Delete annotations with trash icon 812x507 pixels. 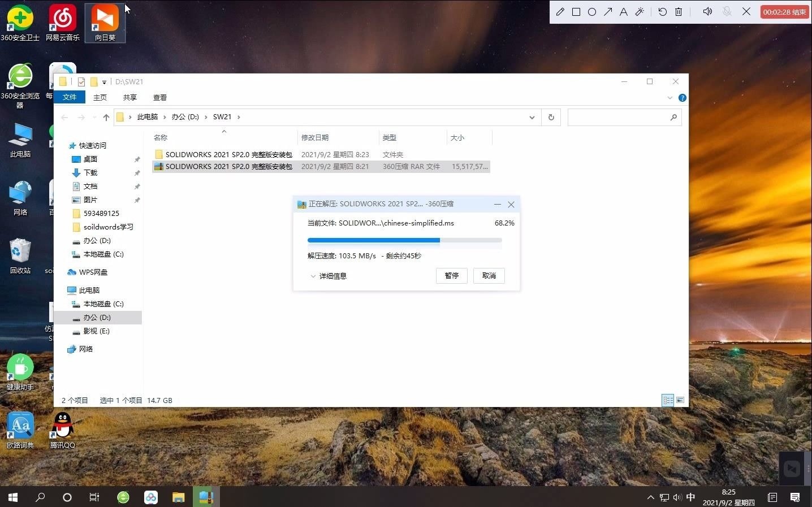pos(679,12)
